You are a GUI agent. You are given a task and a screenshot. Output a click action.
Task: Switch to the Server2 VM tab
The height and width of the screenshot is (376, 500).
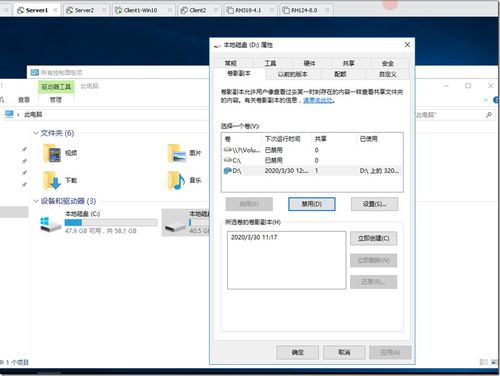(84, 10)
